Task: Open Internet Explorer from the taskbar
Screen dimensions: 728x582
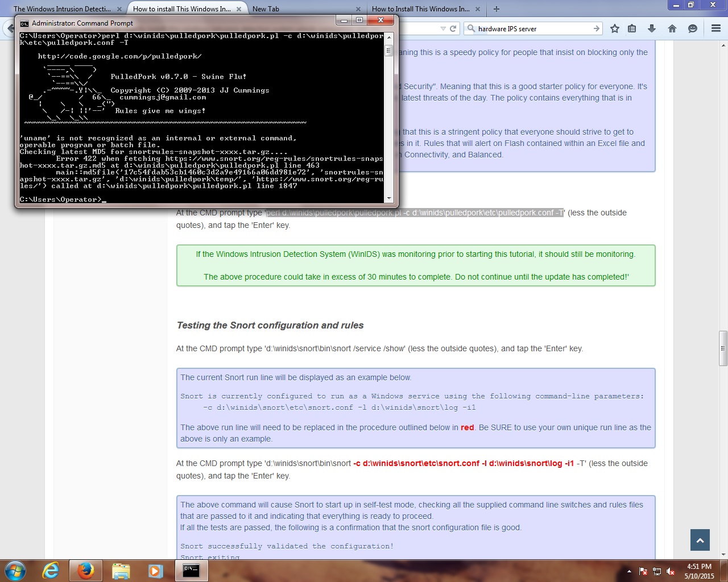Action: coord(51,570)
